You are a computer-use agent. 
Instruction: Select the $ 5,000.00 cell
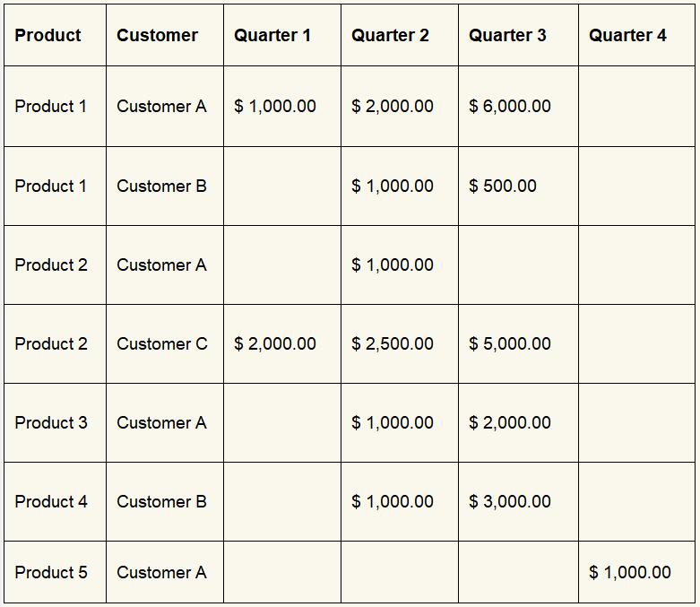510,343
